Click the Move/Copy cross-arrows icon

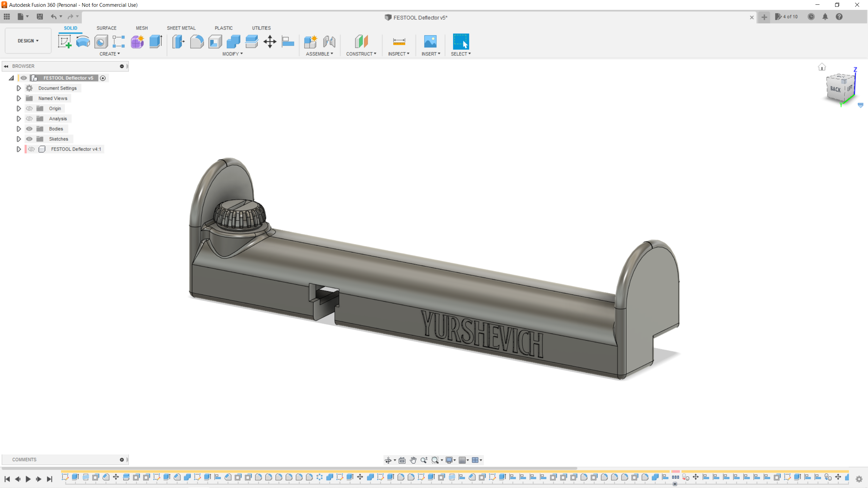coord(270,42)
